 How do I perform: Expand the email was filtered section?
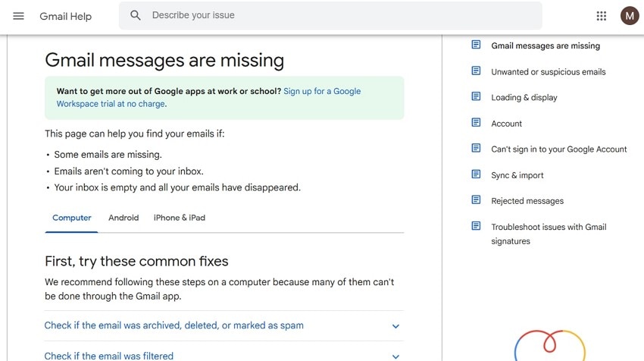[x=108, y=356]
